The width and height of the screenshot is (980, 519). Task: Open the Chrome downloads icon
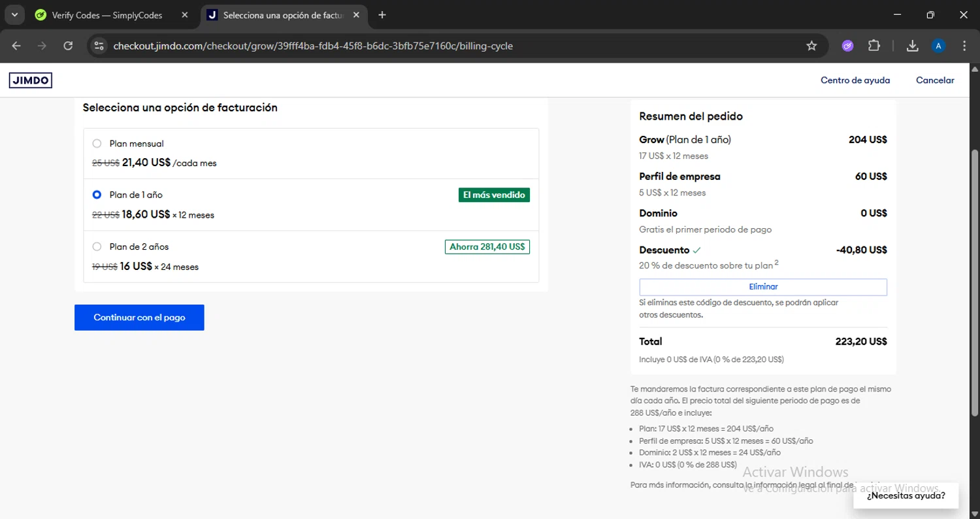(913, 46)
